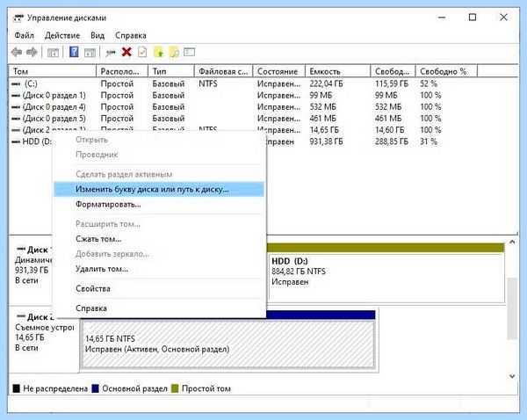
Task: Open the Действие menu
Action: (x=62, y=35)
